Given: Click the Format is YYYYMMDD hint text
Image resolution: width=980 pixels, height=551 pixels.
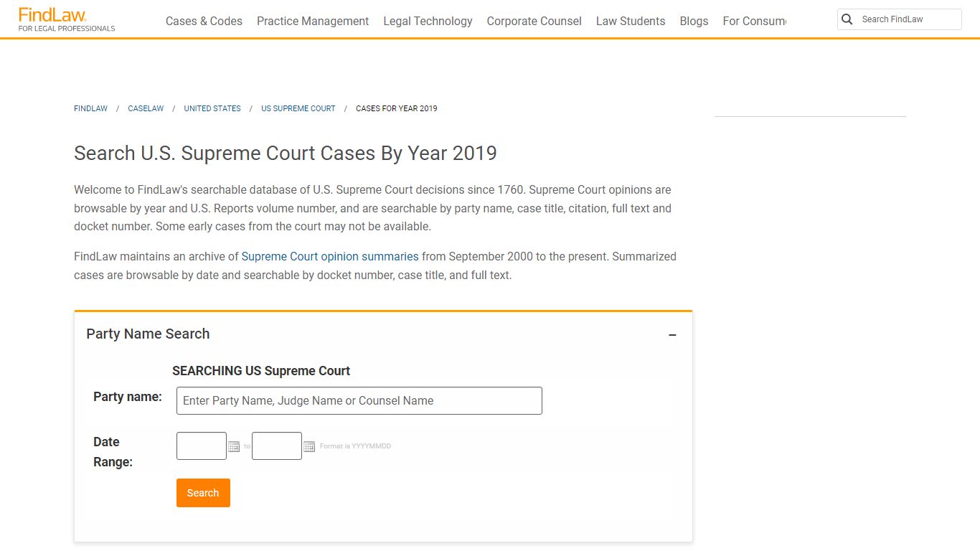Looking at the screenshot, I should click(355, 446).
